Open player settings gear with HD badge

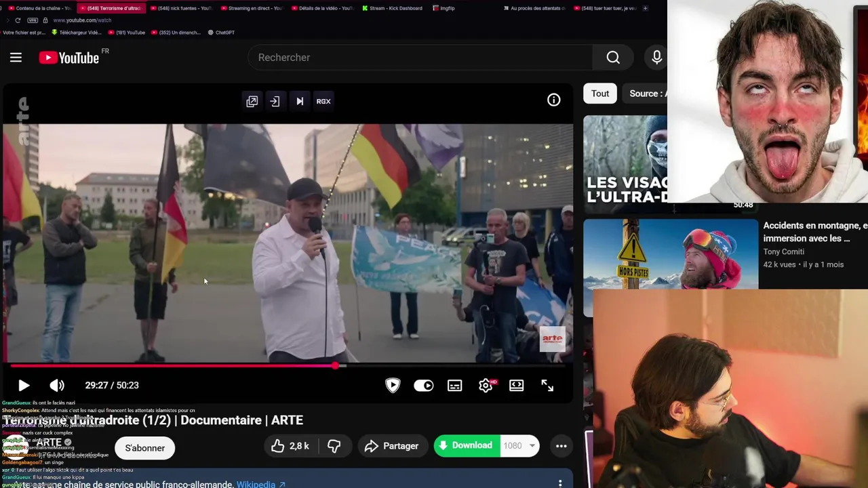tap(486, 385)
